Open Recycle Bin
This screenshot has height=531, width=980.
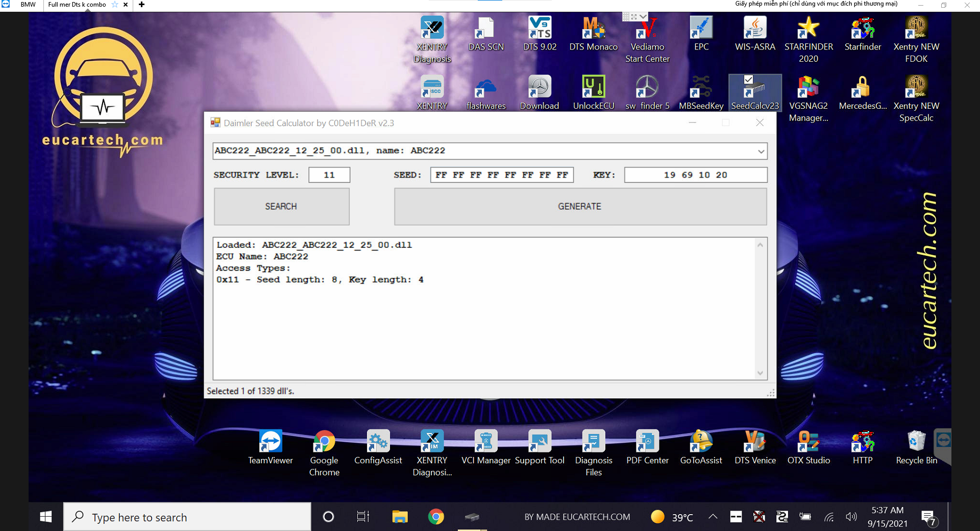pos(916,447)
